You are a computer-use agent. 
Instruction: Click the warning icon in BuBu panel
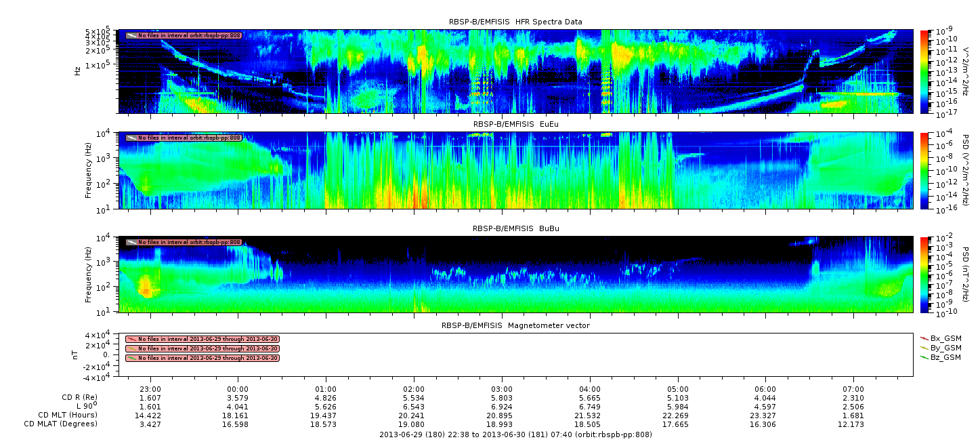(x=131, y=242)
